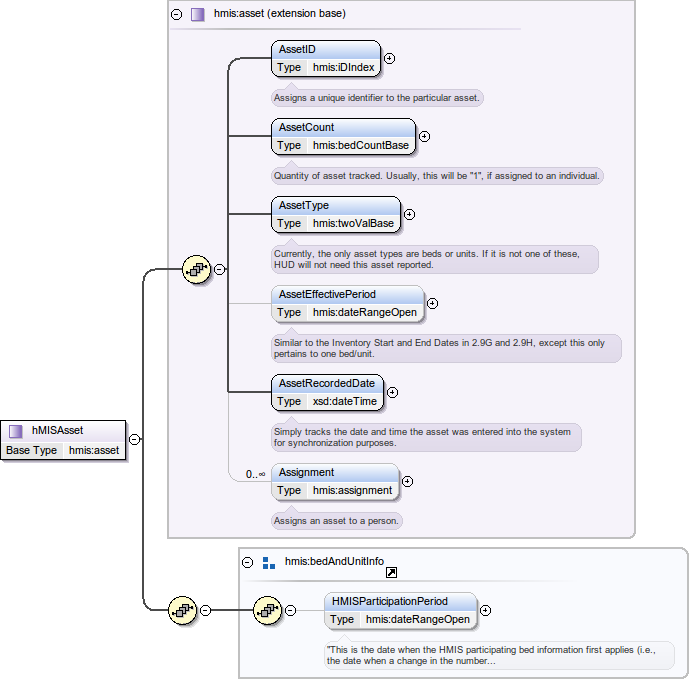Expand the AssetEffectivePeriod element
Image resolution: width=690 pixels, height=680 pixels.
(x=432, y=302)
